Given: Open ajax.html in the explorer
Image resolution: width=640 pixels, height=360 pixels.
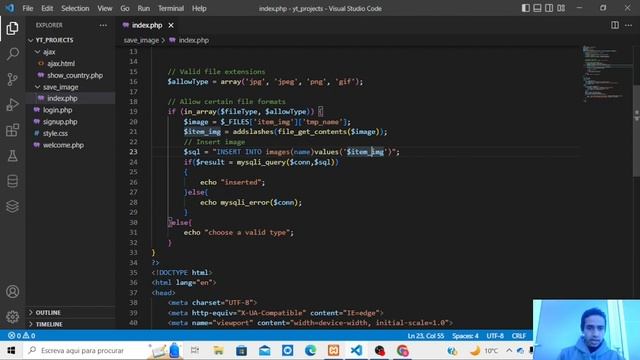Looking at the screenshot, I should click(x=61, y=64).
